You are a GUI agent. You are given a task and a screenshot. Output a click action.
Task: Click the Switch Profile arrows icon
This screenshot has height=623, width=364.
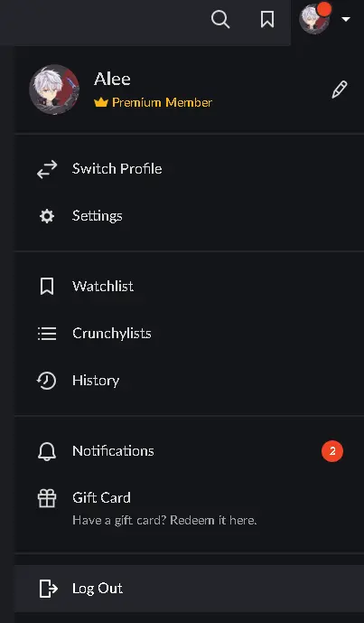click(x=47, y=169)
